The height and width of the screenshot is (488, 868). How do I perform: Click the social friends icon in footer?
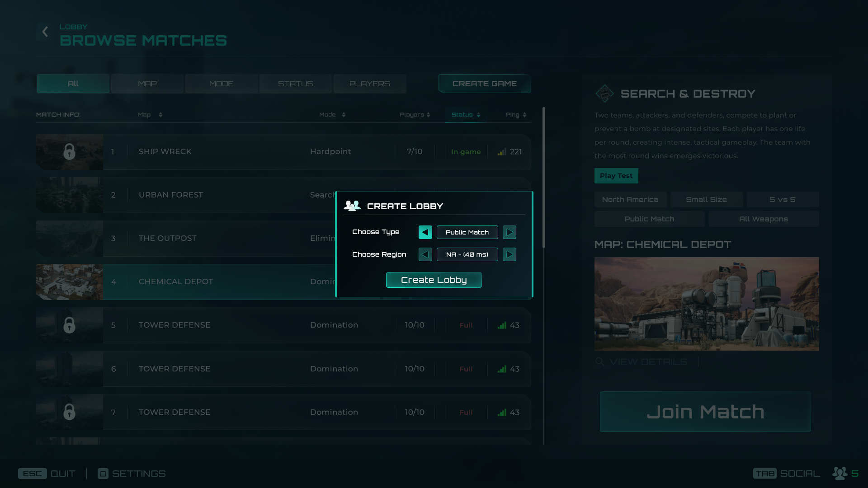pyautogui.click(x=840, y=473)
